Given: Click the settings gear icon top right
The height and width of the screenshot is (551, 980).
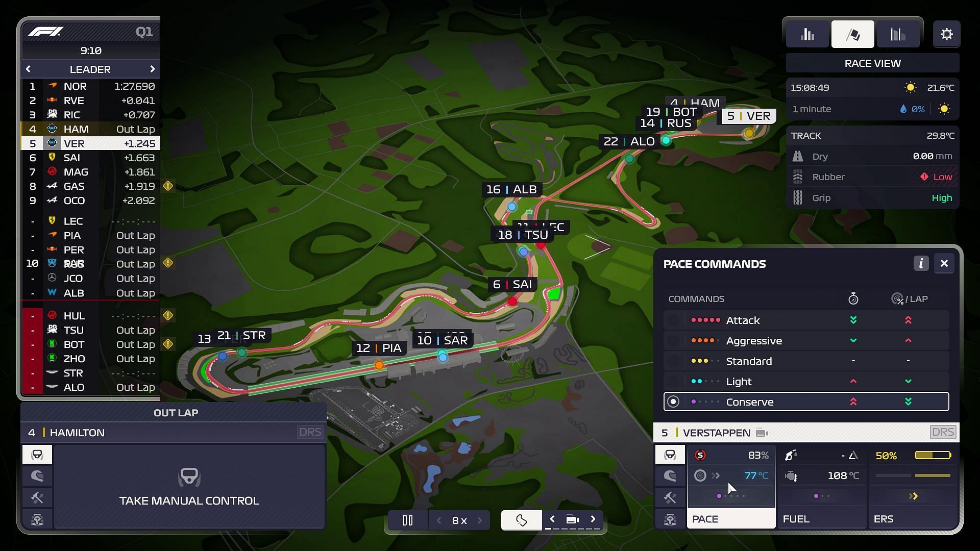Looking at the screenshot, I should coord(947,34).
